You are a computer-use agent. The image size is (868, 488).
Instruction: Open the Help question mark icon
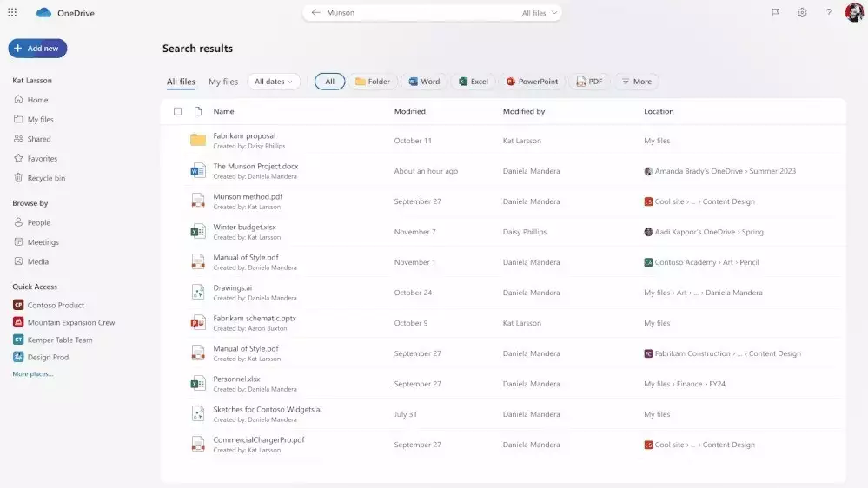point(829,13)
